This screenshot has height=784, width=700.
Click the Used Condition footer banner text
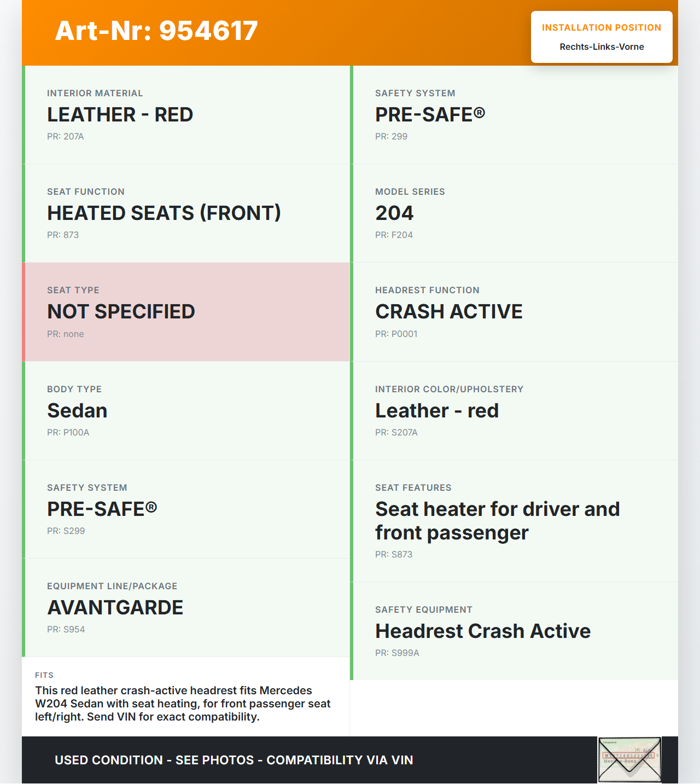point(234,760)
